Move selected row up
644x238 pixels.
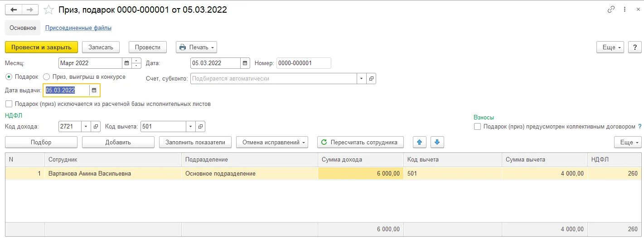coord(419,142)
